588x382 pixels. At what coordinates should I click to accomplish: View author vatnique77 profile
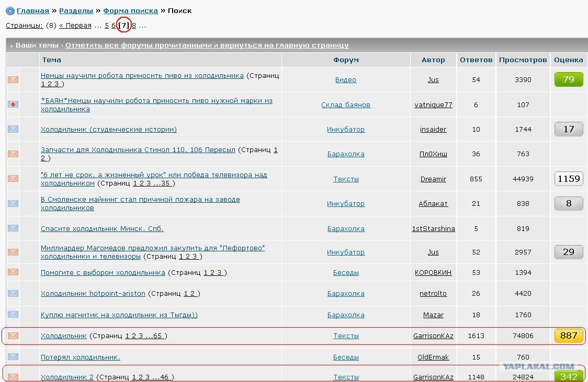[433, 105]
